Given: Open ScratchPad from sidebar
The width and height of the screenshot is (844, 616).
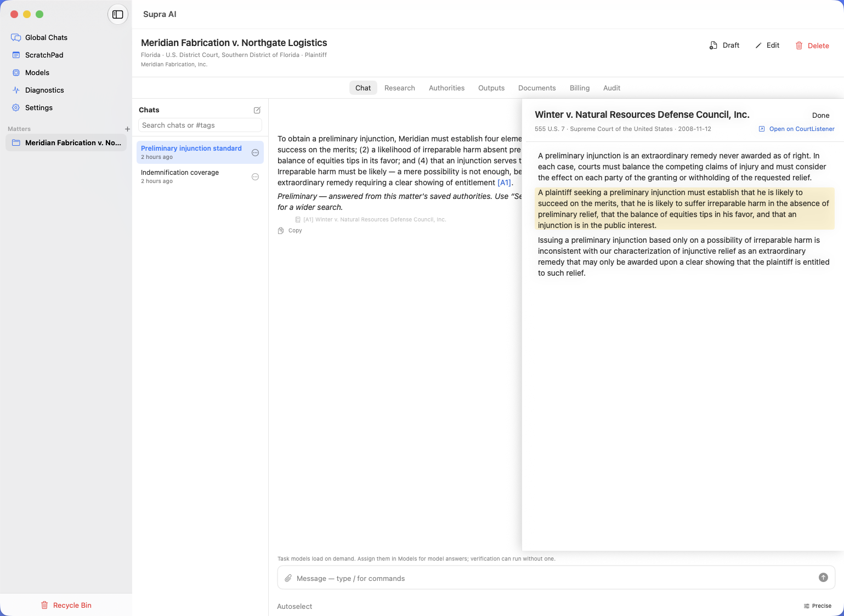Looking at the screenshot, I should coord(38,55).
